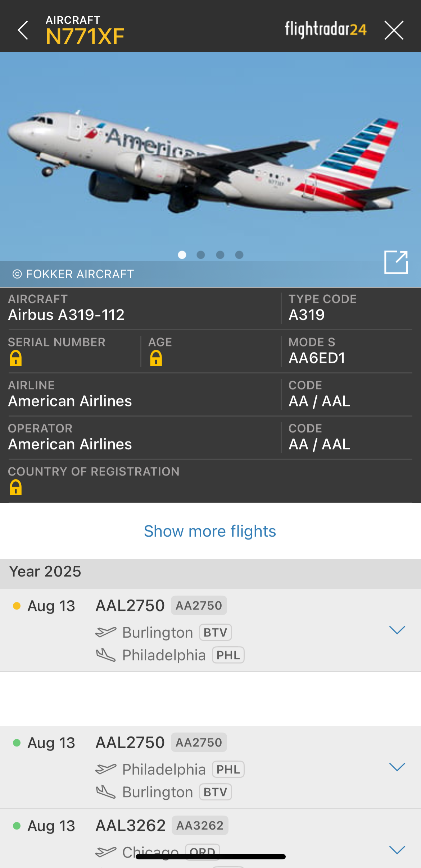Tap the Age lock icon
421x868 pixels.
tap(156, 358)
